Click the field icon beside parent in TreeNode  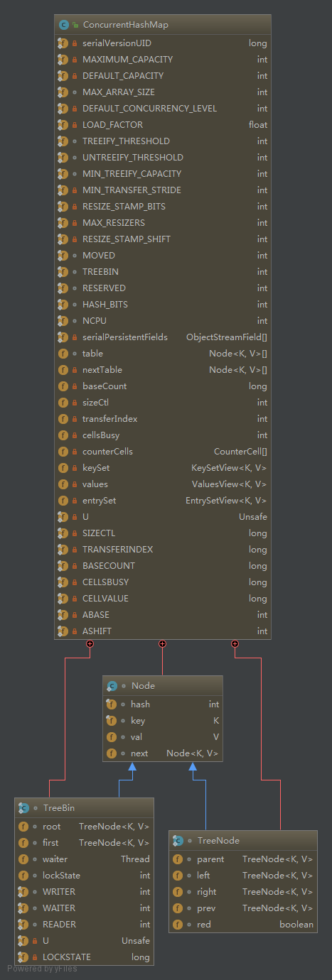coord(178,859)
